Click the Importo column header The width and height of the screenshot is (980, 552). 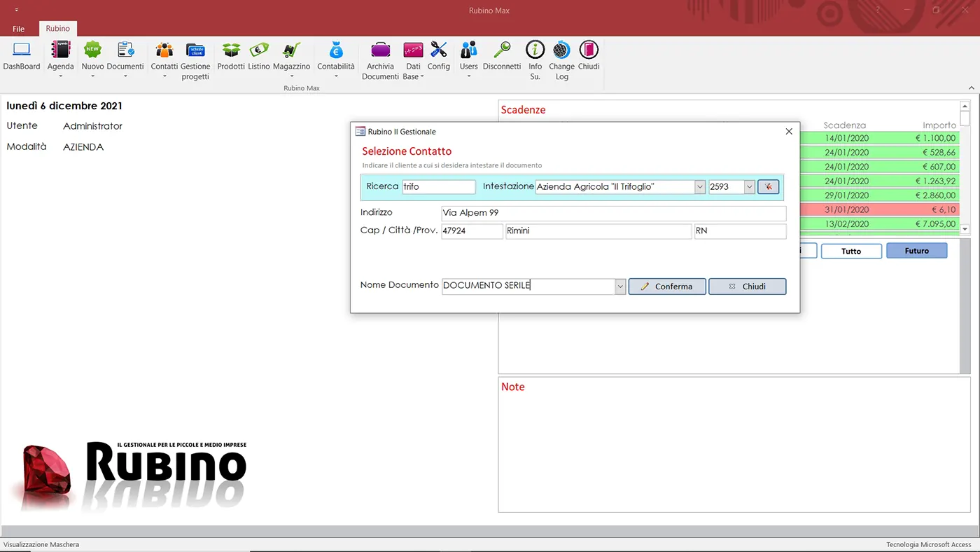(x=939, y=125)
